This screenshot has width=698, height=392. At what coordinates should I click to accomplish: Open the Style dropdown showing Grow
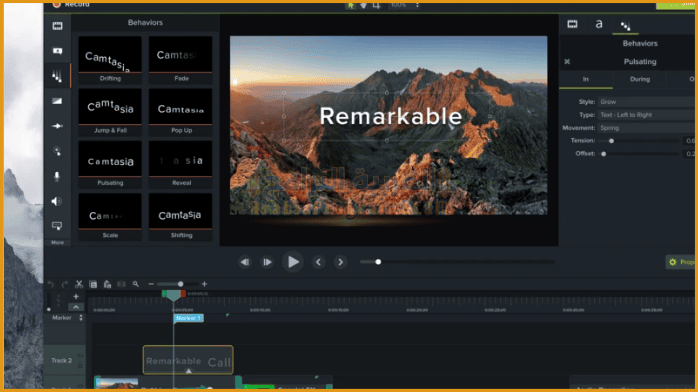point(647,102)
